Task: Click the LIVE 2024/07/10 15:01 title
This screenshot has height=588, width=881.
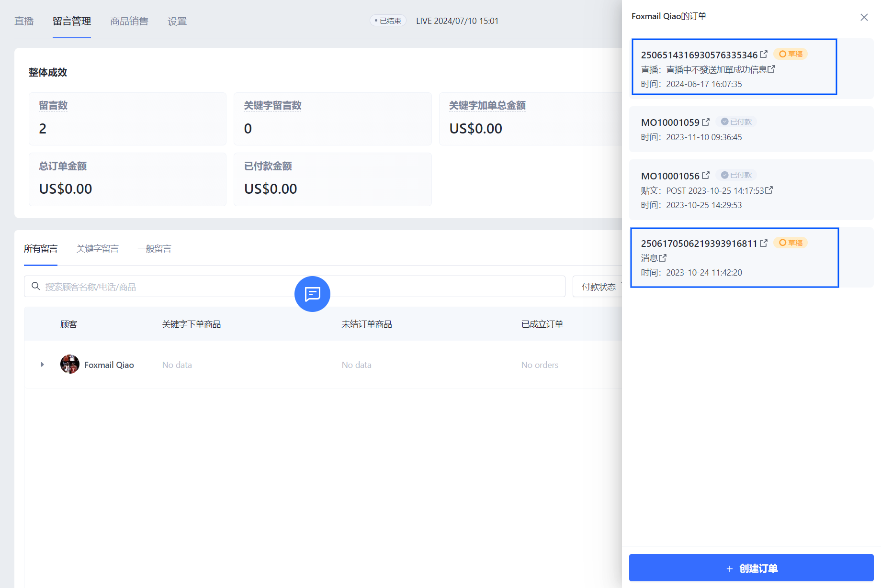Action: (457, 21)
